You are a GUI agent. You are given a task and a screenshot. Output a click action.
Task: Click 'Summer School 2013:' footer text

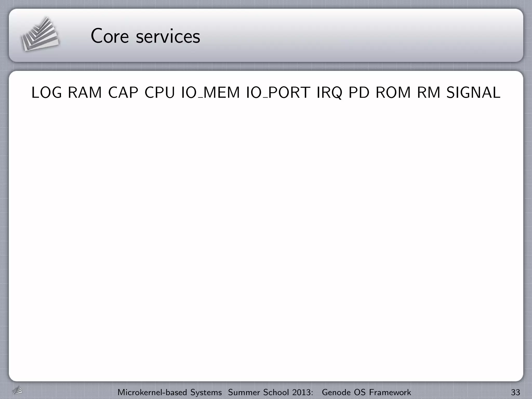[x=270, y=392]
